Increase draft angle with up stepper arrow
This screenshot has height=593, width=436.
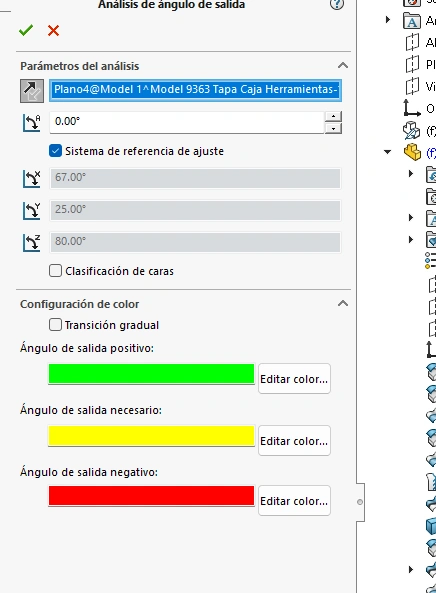(x=333, y=116)
